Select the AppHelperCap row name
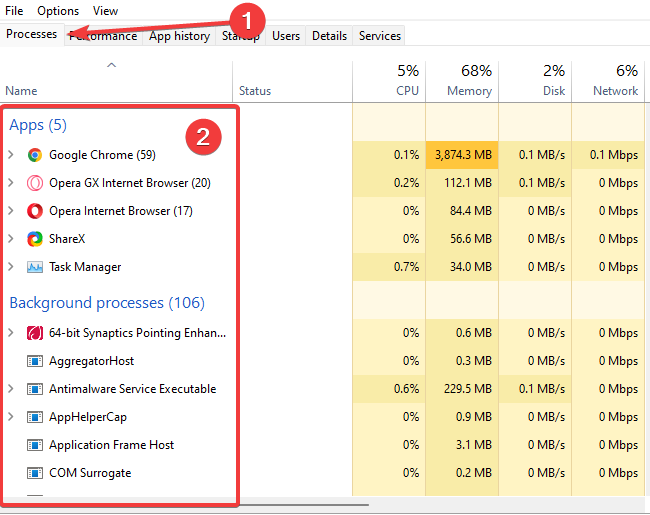Image resolution: width=650 pixels, height=515 pixels. tap(88, 417)
